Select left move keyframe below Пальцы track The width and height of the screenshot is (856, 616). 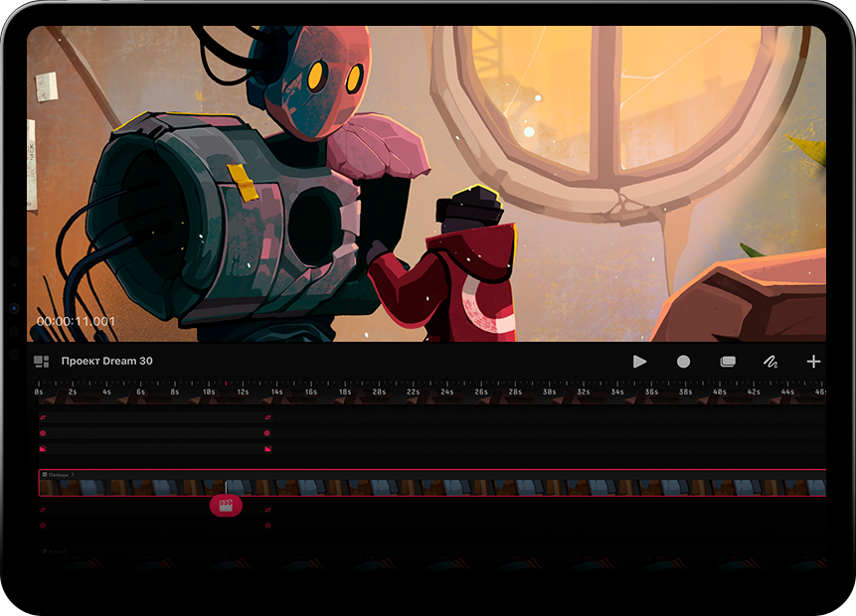[43, 510]
